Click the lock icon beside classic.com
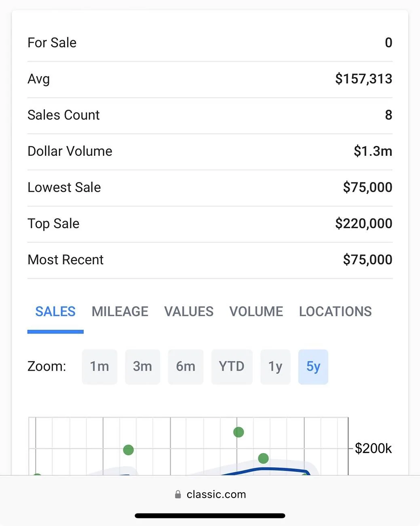The width and height of the screenshot is (420, 526). [178, 494]
